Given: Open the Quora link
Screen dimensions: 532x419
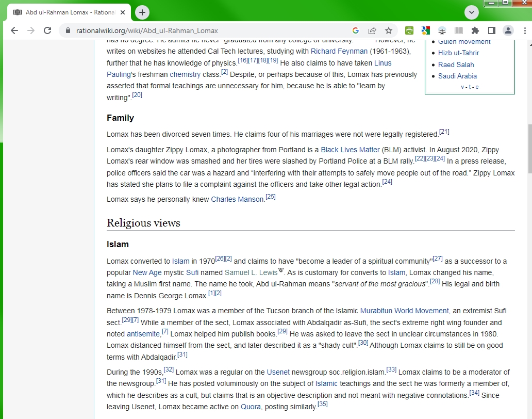Looking at the screenshot, I should (251, 407).
